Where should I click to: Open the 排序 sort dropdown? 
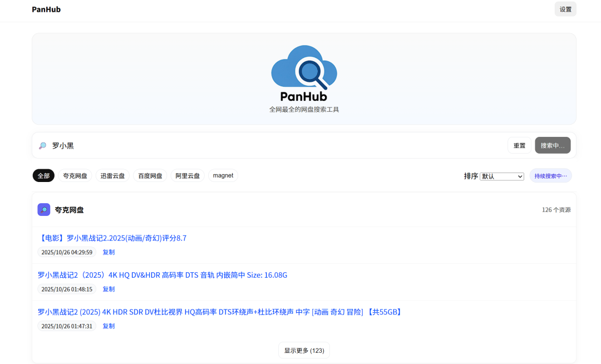tap(502, 176)
